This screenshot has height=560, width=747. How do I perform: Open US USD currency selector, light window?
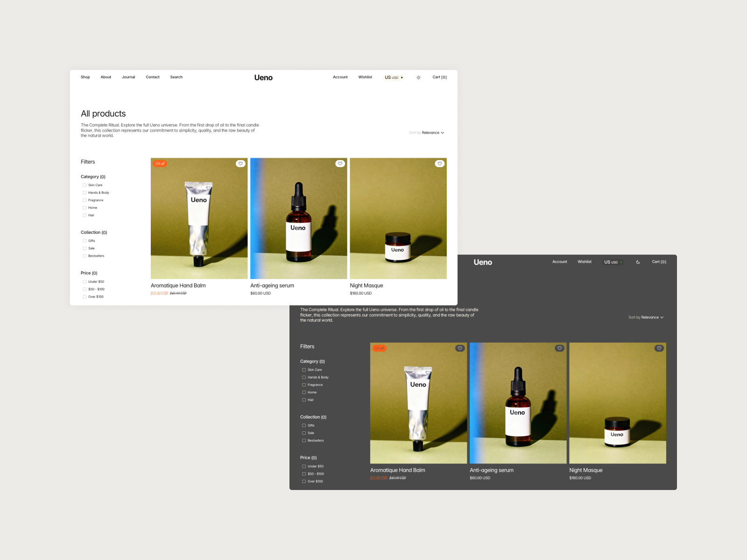[x=394, y=77]
